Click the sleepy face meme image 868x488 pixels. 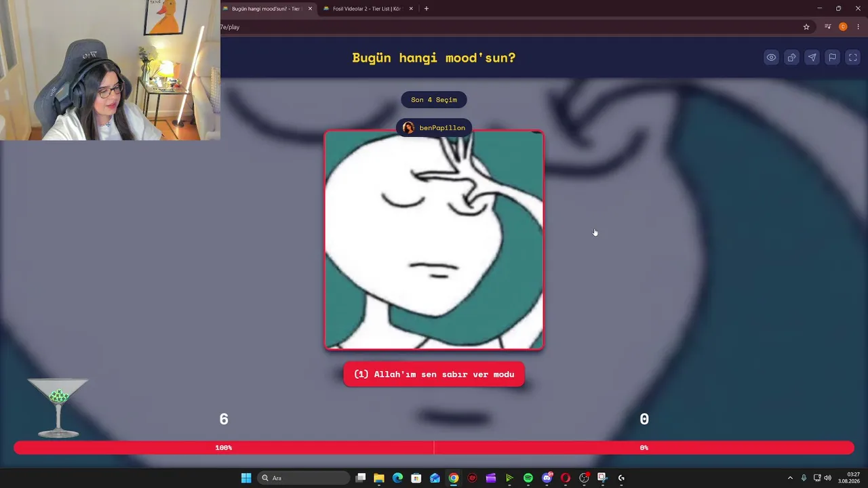pos(434,240)
